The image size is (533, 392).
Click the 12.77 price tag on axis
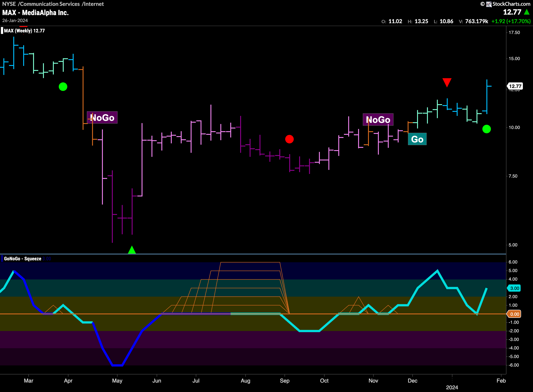pos(515,86)
